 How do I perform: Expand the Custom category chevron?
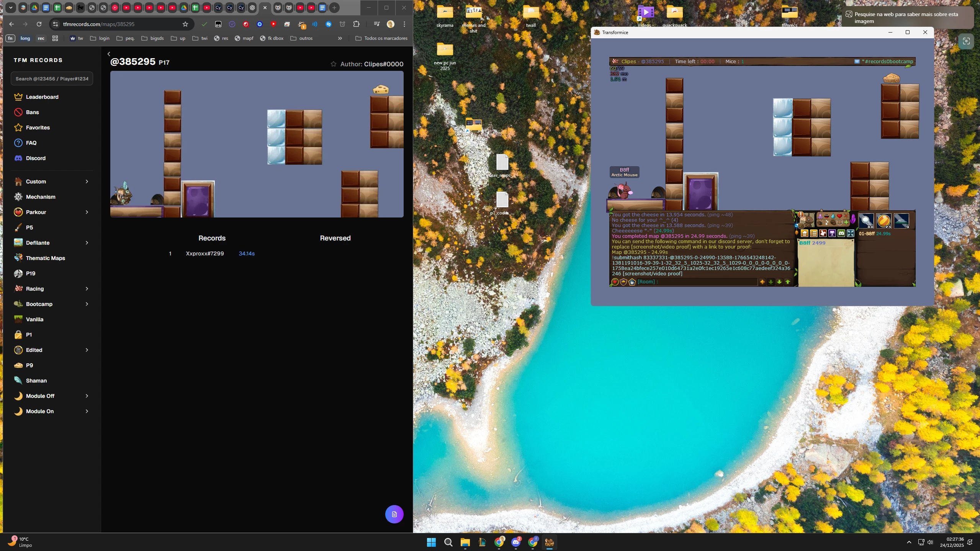[87, 181]
